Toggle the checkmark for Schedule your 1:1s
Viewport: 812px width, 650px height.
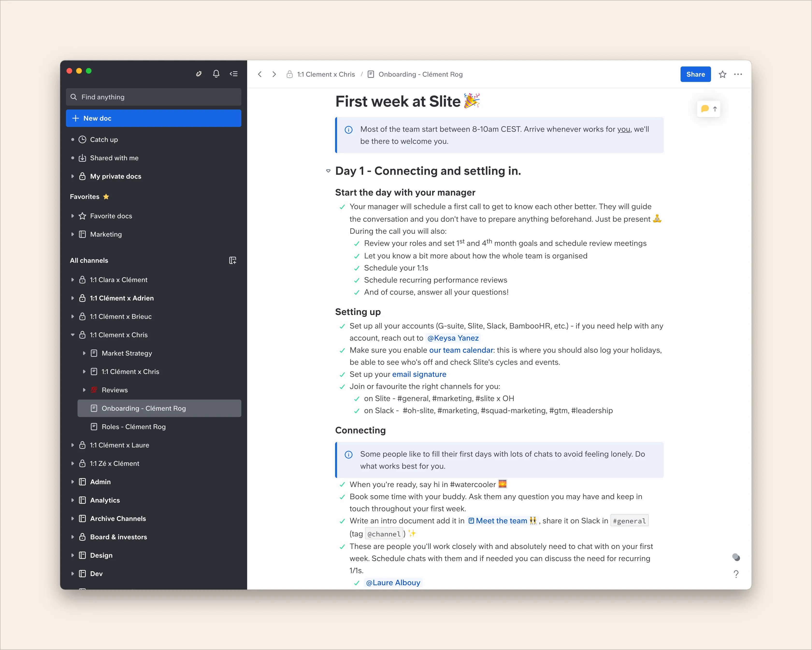pos(357,268)
